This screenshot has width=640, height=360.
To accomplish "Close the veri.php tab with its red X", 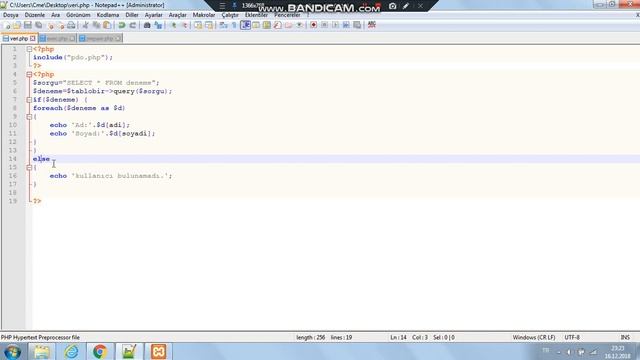I will [33, 38].
